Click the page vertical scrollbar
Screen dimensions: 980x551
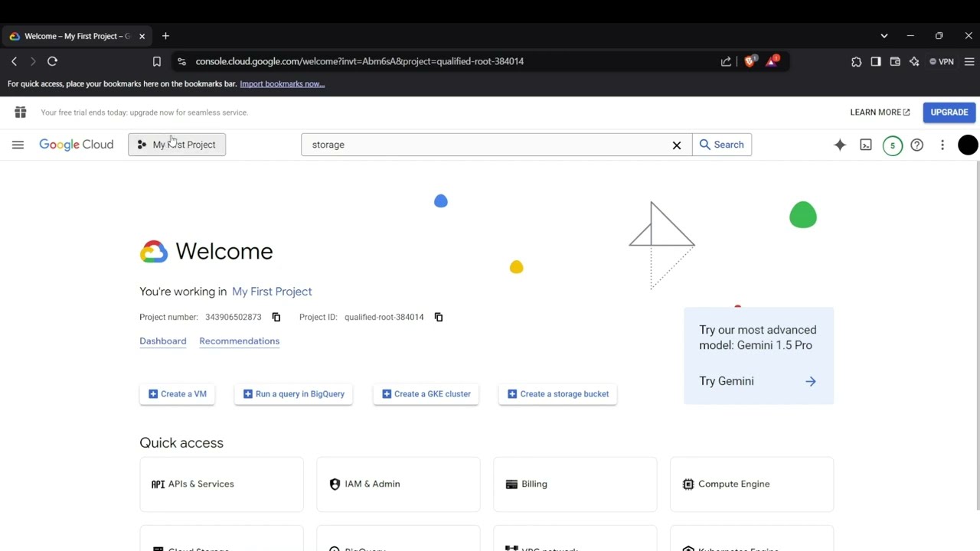(x=978, y=337)
